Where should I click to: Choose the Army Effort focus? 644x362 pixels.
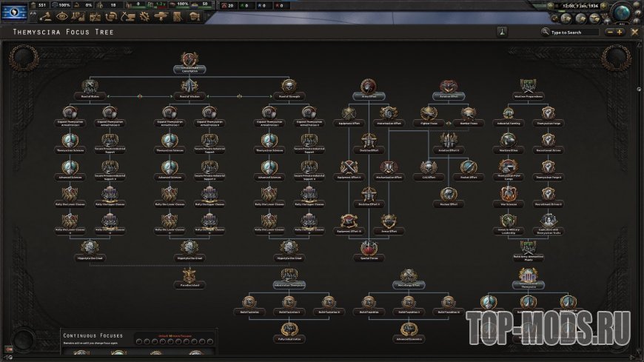point(368,87)
